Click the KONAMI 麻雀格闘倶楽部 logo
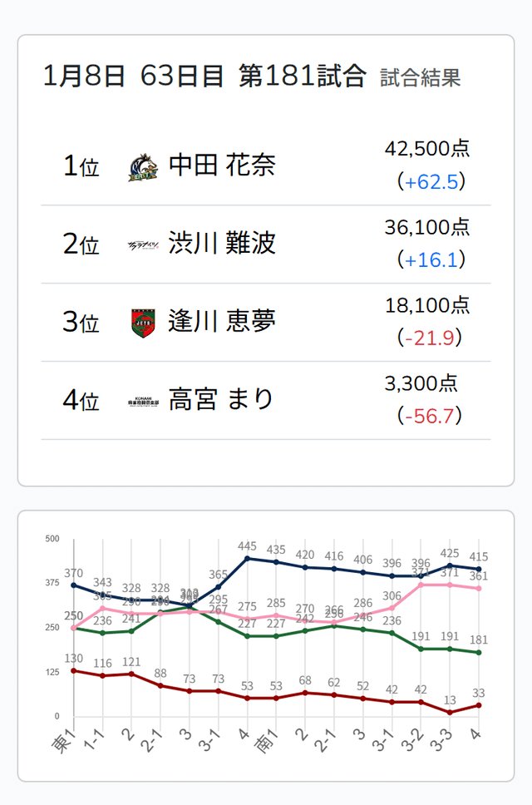This screenshot has height=805, width=532. (x=141, y=400)
